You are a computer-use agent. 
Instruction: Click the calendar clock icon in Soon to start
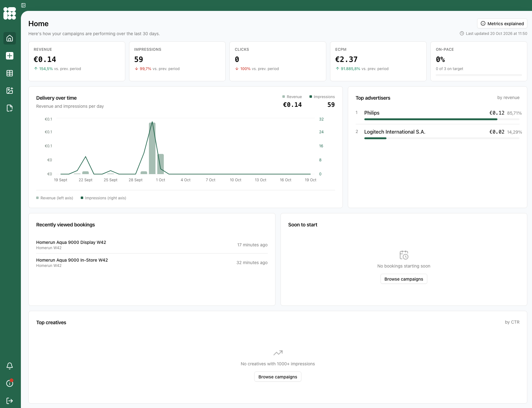click(404, 255)
